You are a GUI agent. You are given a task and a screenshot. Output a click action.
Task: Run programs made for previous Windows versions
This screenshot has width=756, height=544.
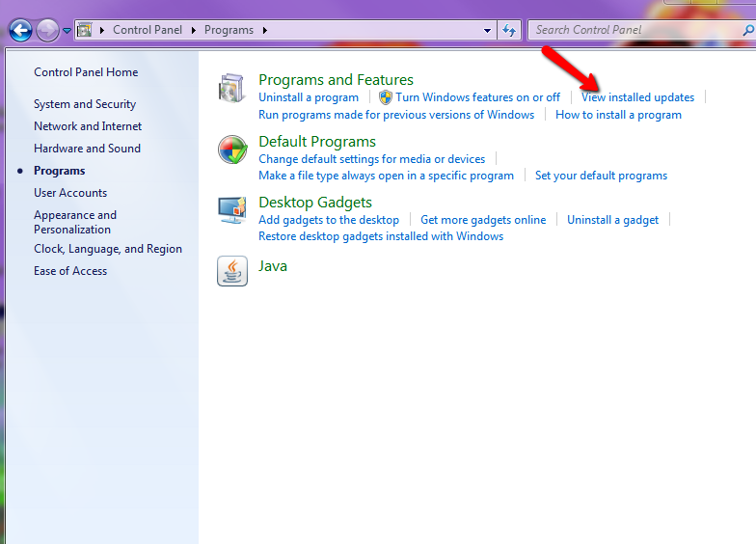point(396,115)
